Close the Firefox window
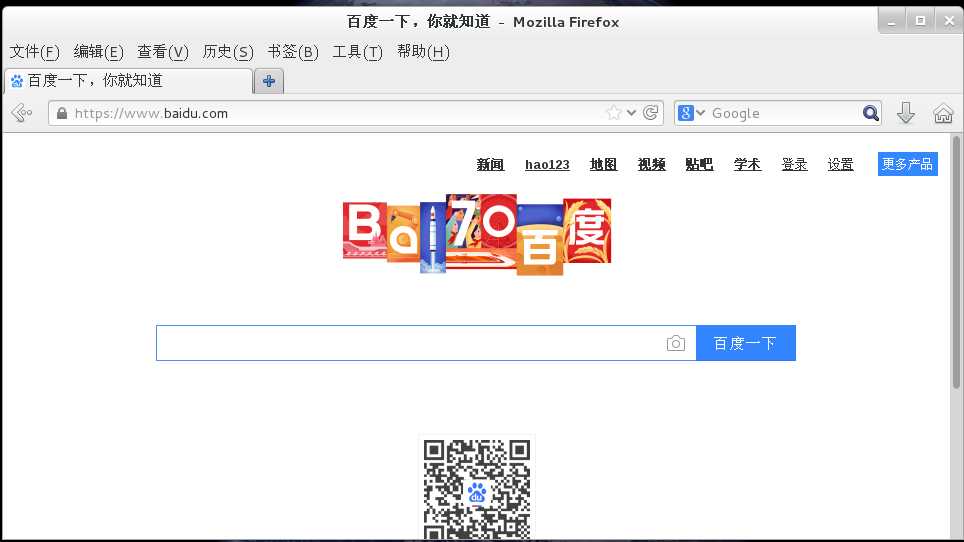This screenshot has width=964, height=542. click(949, 22)
